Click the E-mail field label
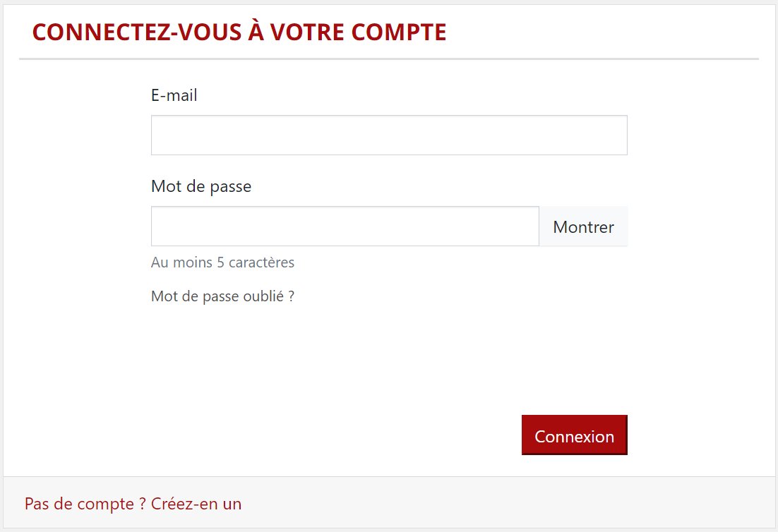The image size is (778, 532). pyautogui.click(x=174, y=95)
